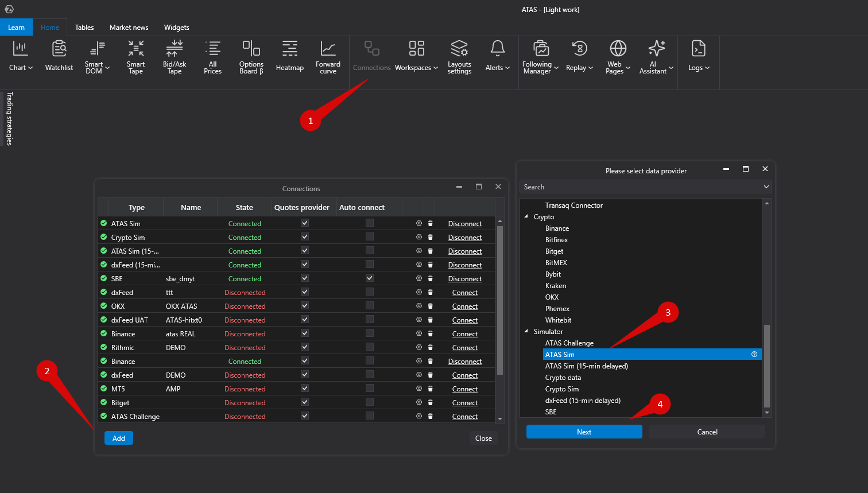Disconnect the SBE sbe_dmyt connection
Viewport: 868px width, 493px height.
[465, 278]
